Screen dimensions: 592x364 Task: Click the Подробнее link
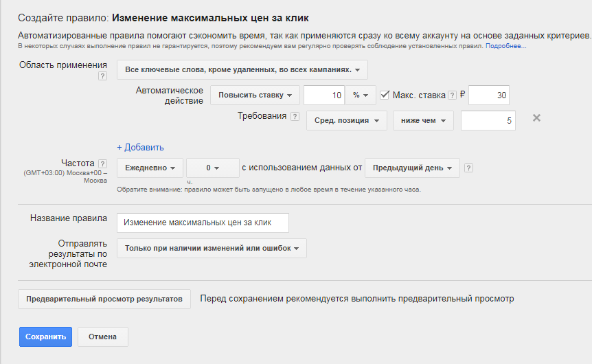tap(505, 46)
